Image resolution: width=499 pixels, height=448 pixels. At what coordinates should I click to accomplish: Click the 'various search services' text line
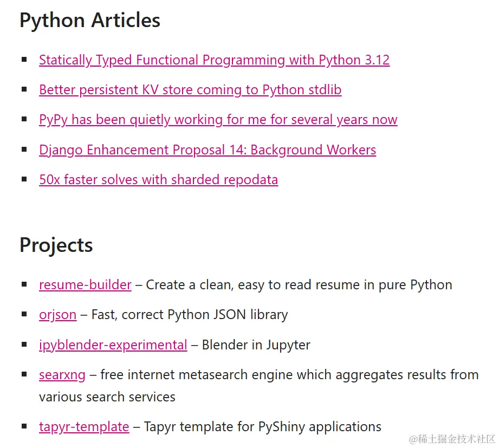(x=107, y=397)
